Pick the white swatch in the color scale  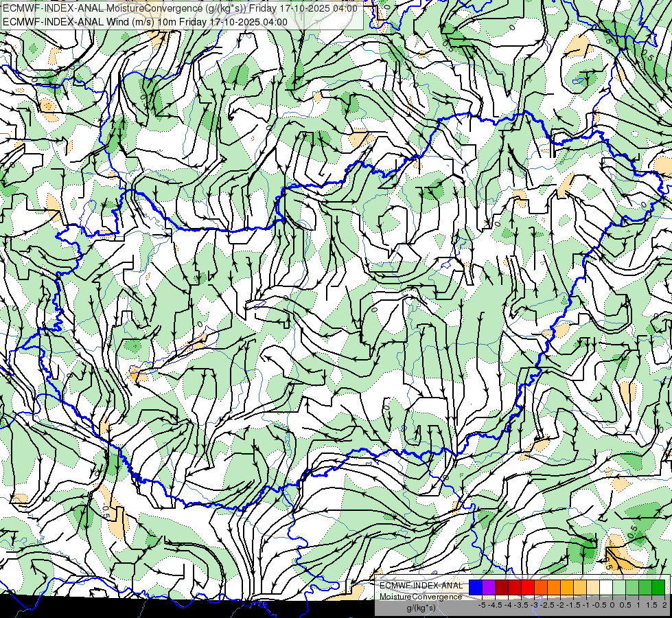(605, 587)
